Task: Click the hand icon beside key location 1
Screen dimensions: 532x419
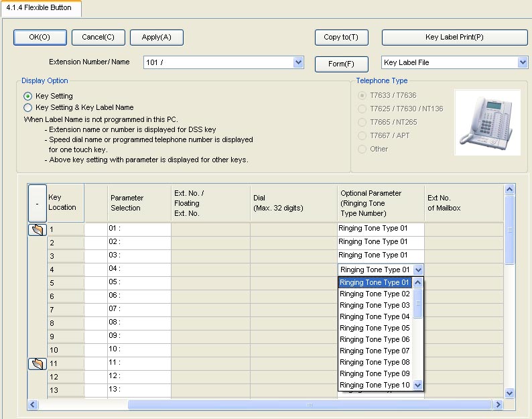Action: click(x=37, y=230)
